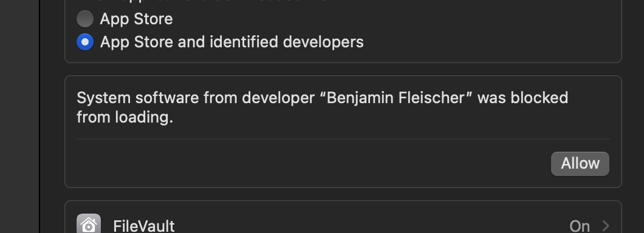Allow blocked Benjamin Fleischer system software
Screen dimensions: 644x233
coord(580,164)
